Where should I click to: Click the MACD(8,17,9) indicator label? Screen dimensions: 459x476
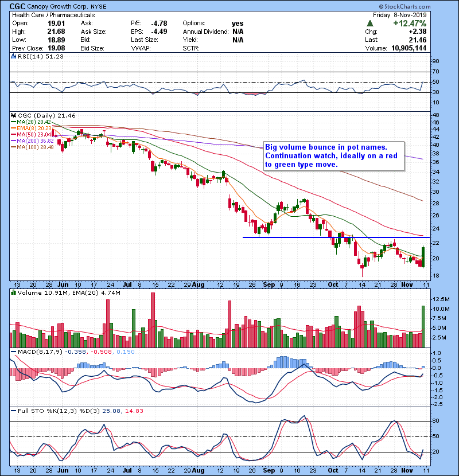(x=40, y=352)
